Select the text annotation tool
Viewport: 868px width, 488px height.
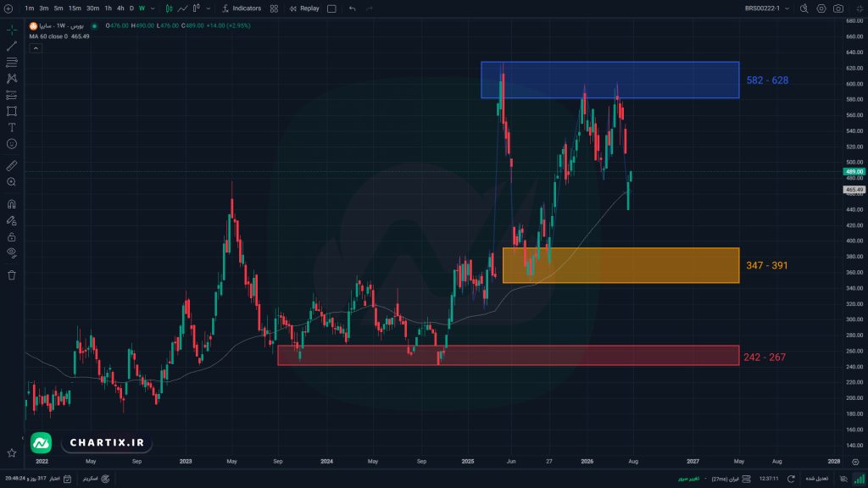tap(12, 127)
